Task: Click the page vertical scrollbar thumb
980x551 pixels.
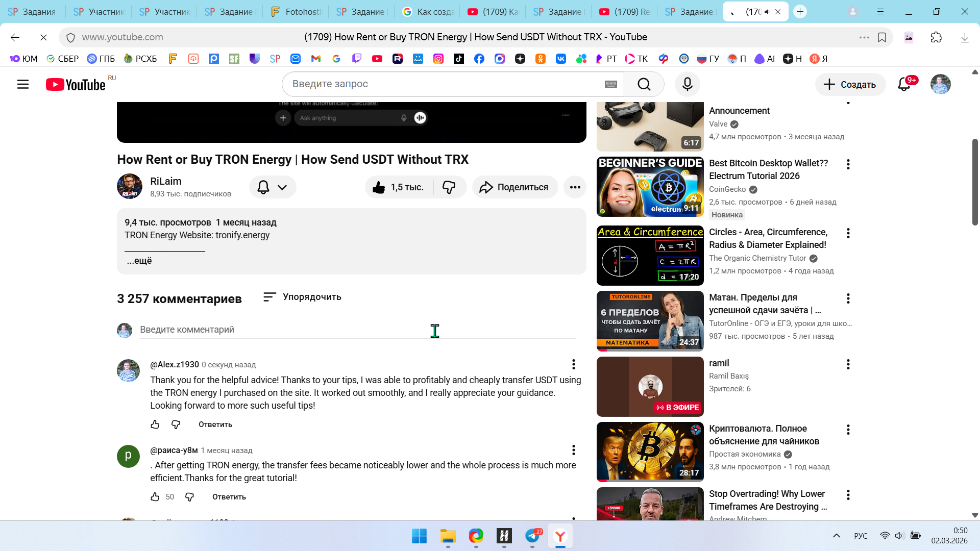Action: click(x=974, y=181)
